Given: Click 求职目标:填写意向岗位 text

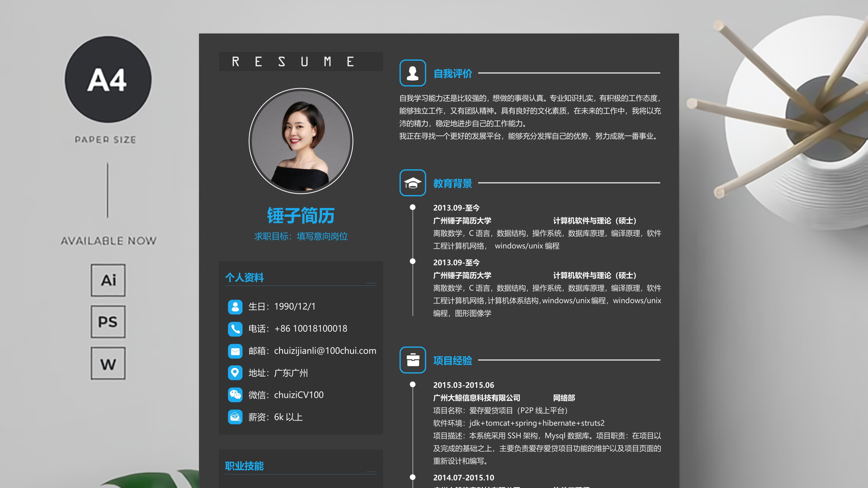Looking at the screenshot, I should click(301, 237).
